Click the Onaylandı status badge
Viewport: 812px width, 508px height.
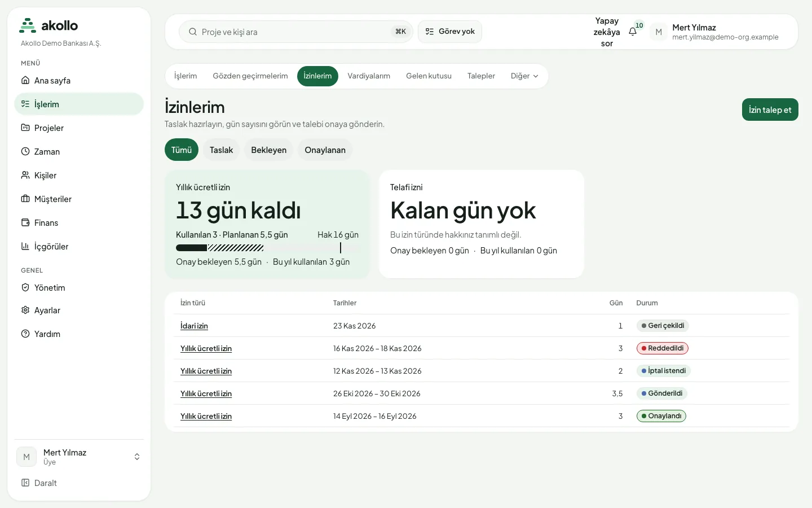[x=661, y=416]
